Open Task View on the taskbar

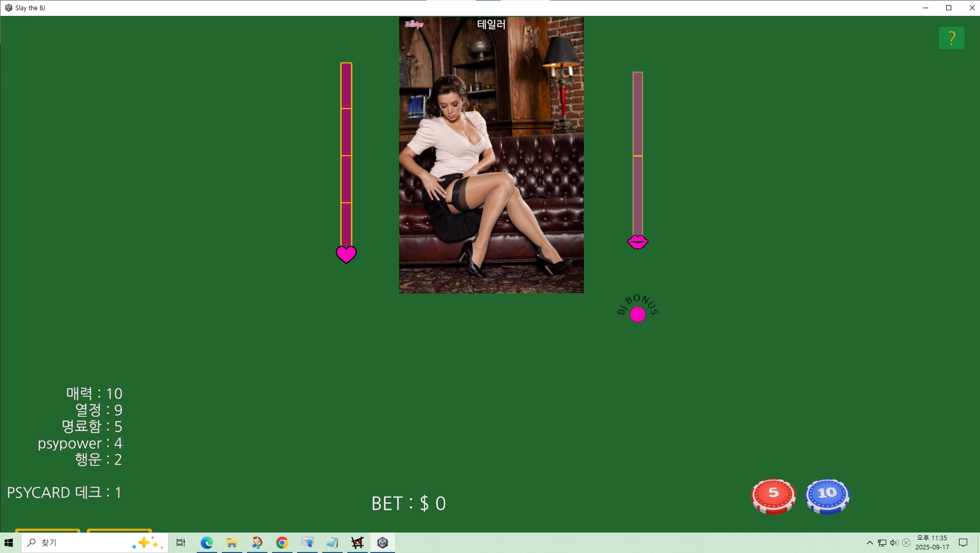181,543
